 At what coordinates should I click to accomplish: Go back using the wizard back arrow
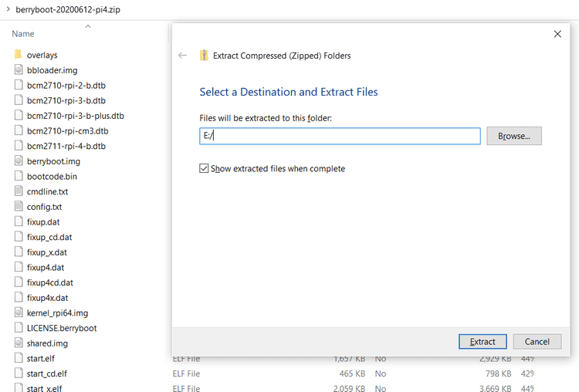182,56
